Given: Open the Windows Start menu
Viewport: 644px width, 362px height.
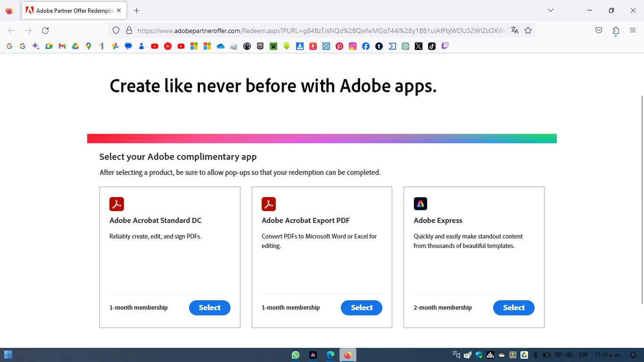Looking at the screenshot, I should 8,355.
